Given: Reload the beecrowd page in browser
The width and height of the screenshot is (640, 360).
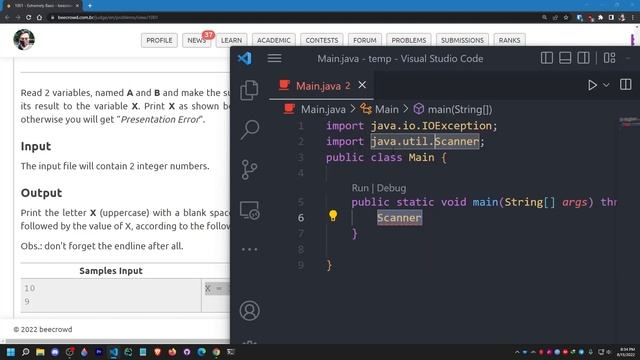Looking at the screenshot, I should pyautogui.click(x=28, y=18).
